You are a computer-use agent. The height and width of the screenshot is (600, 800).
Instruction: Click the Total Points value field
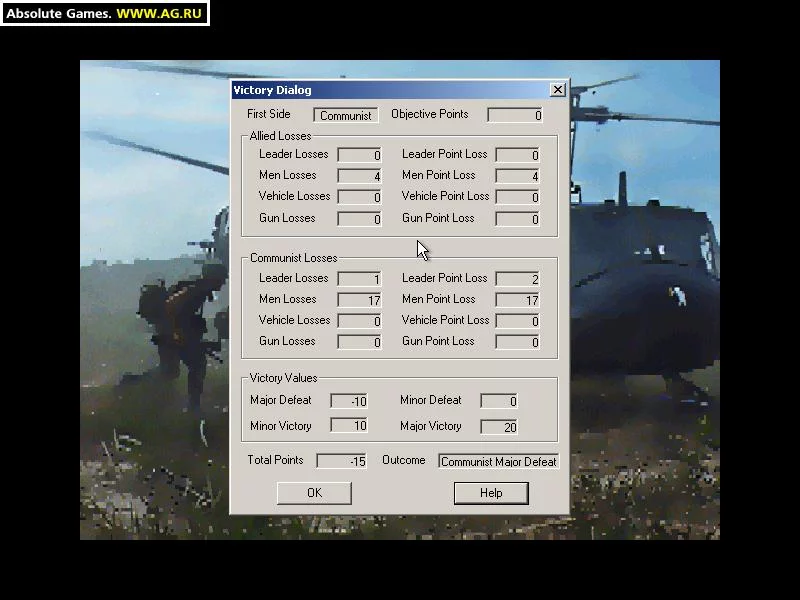point(341,461)
